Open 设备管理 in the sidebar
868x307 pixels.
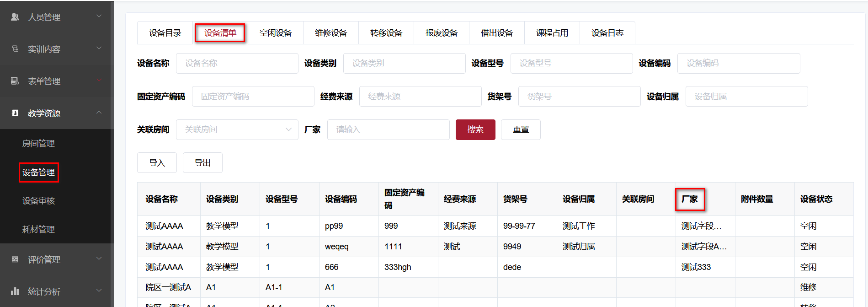[x=38, y=172]
